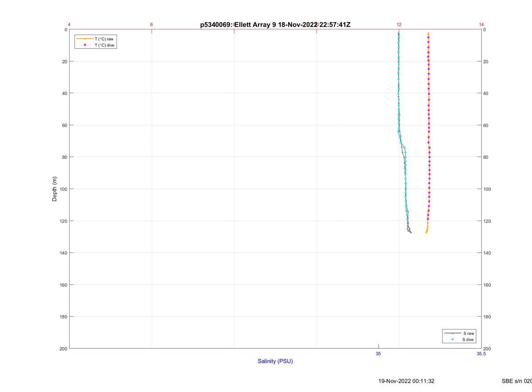532x392 pixels.
Task: Click the gray line sample for S raw
Action: (x=453, y=334)
